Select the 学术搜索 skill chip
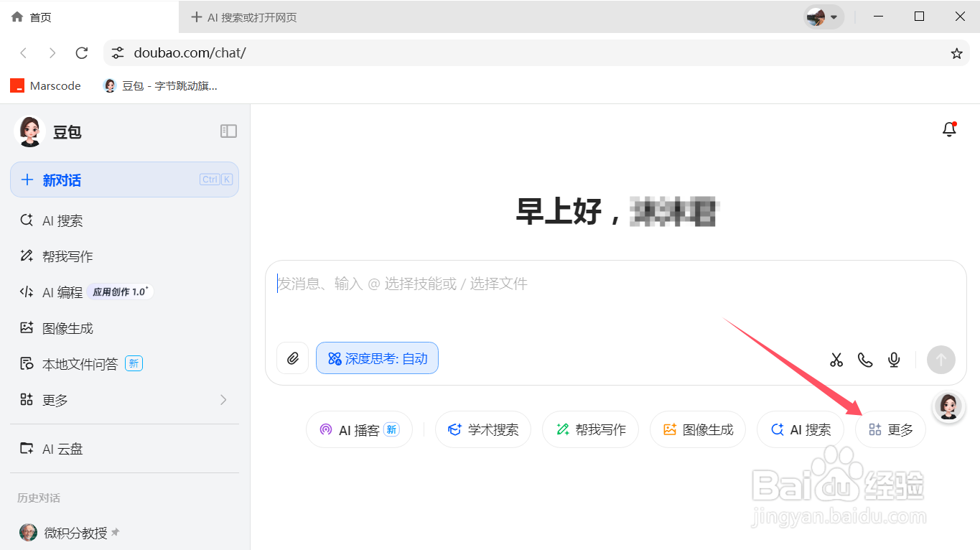 tap(482, 429)
